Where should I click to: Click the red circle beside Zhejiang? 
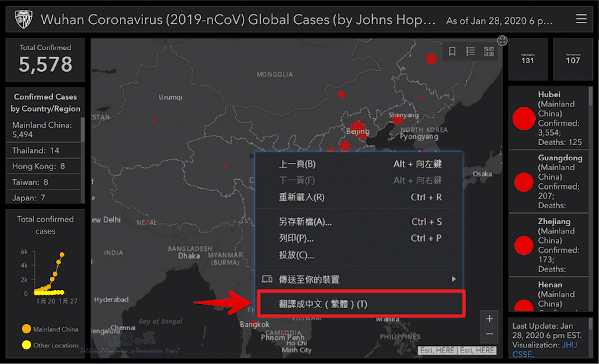coord(524,245)
